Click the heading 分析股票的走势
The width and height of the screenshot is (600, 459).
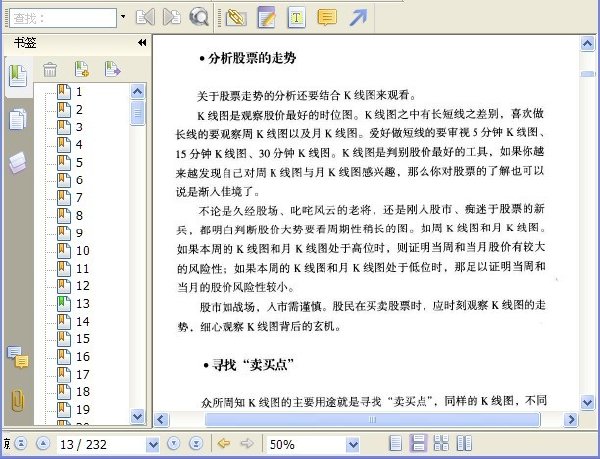(x=252, y=58)
